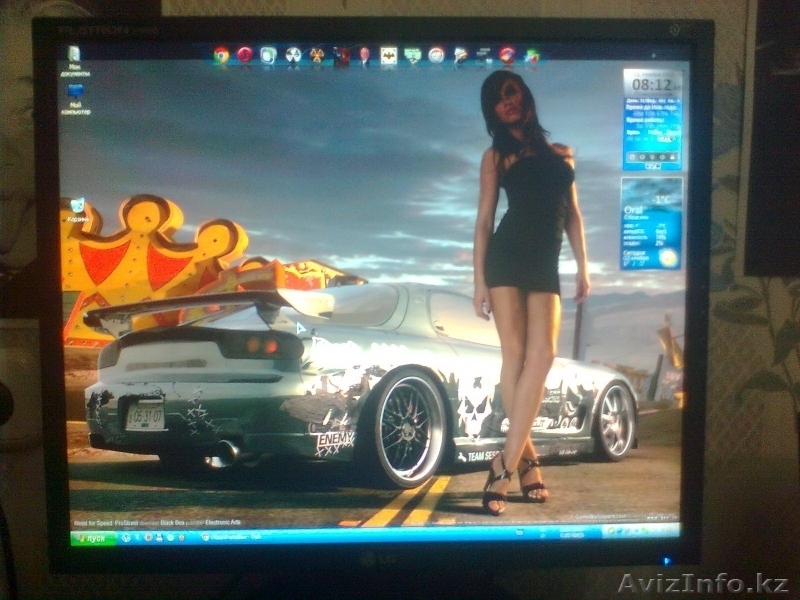
Task: Click the lock icon in clock gadget
Action: coord(673,157)
